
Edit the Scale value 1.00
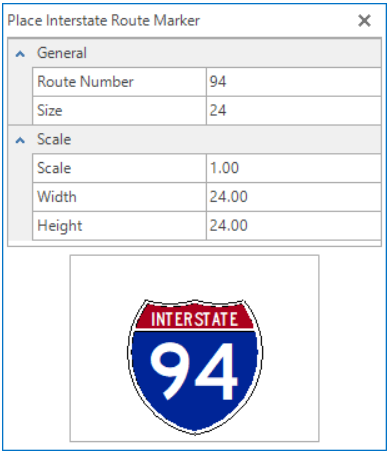(294, 168)
